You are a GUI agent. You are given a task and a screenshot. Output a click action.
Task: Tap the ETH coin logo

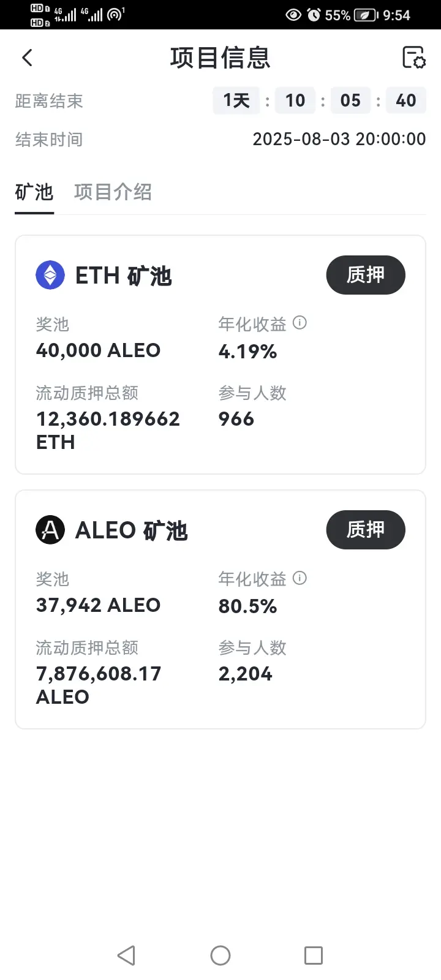(50, 275)
